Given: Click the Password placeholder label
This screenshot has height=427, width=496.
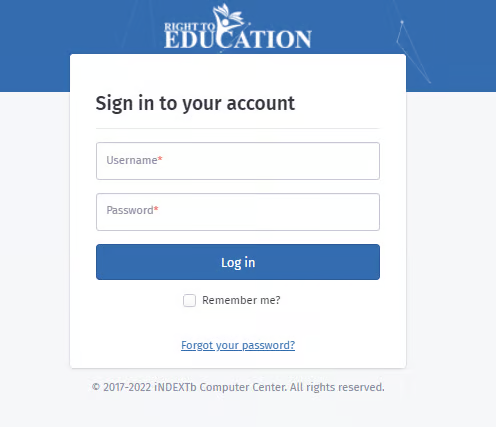Looking at the screenshot, I should [130, 210].
